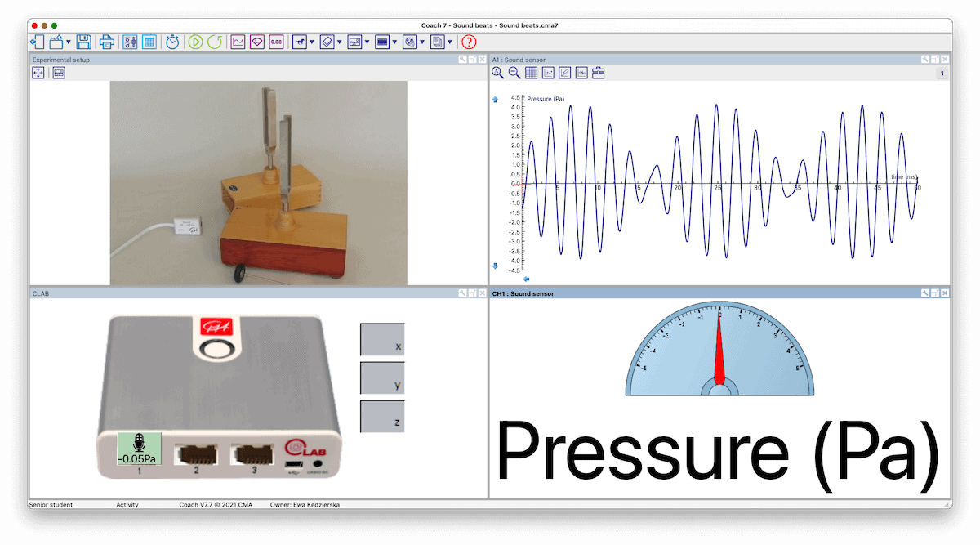Click the Save activity floppy disk icon
Viewport: 980px width, 545px height.
83,42
